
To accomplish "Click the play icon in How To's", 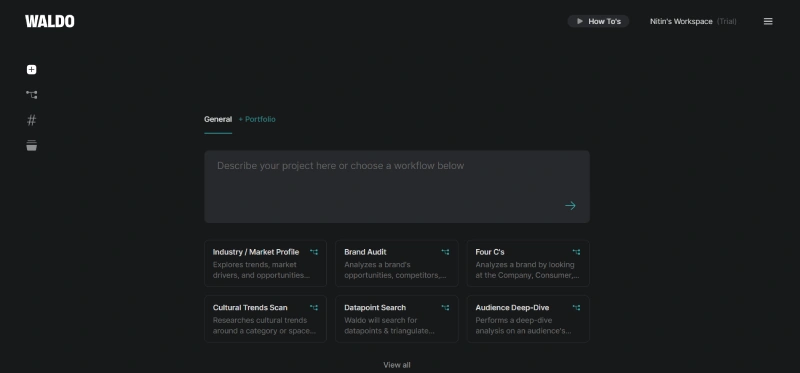I will coord(580,21).
